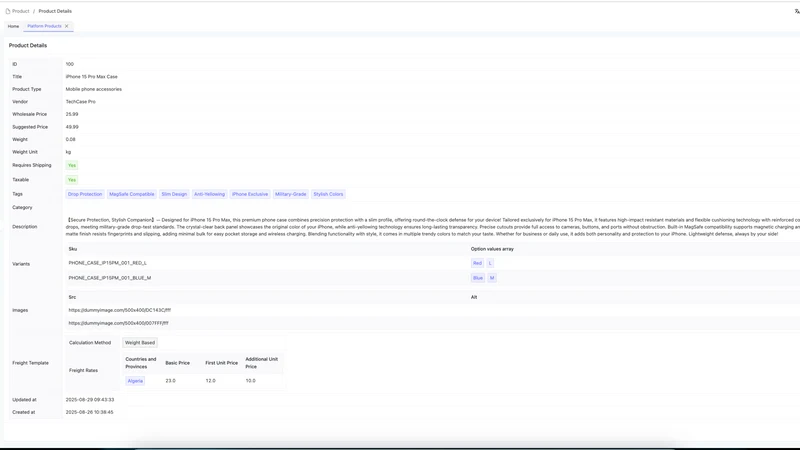Open the dummyimage 007FFF image URL
Viewport: 800px width, 450px height.
click(x=118, y=323)
